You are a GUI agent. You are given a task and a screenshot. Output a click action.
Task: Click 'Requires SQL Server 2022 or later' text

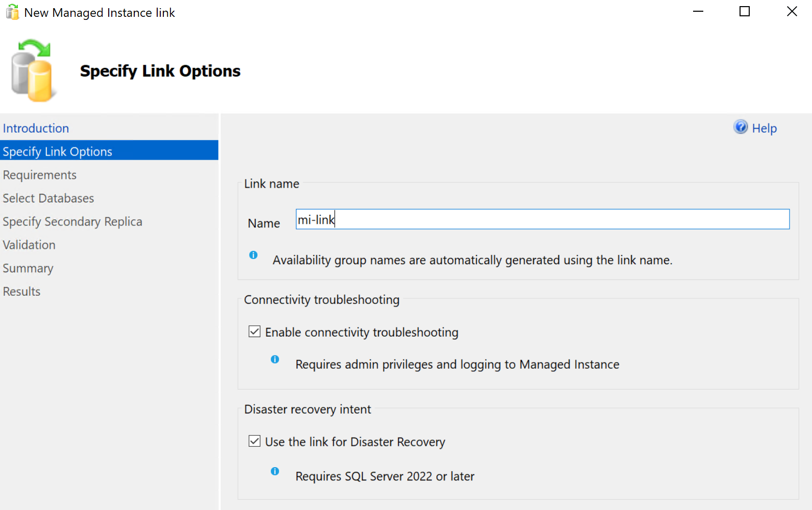(385, 476)
